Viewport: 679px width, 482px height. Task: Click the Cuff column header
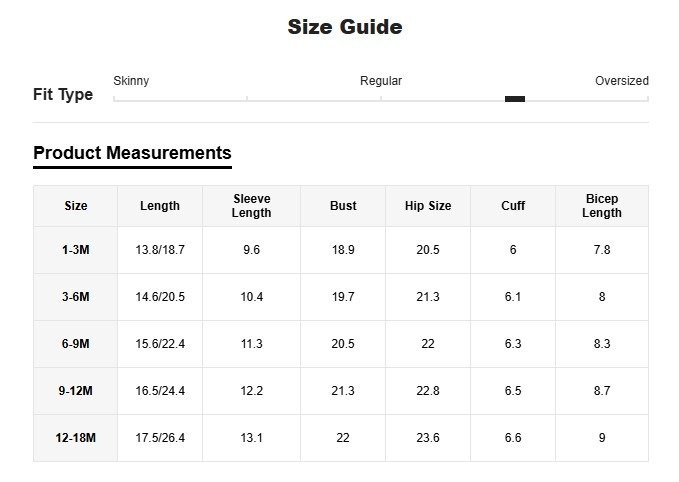pyautogui.click(x=513, y=206)
